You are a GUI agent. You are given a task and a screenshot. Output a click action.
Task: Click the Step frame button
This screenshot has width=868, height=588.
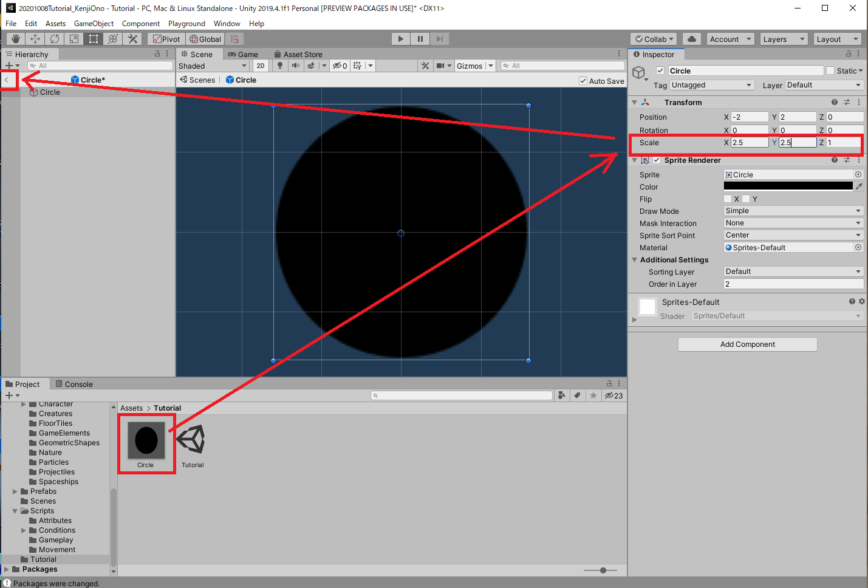click(x=440, y=39)
